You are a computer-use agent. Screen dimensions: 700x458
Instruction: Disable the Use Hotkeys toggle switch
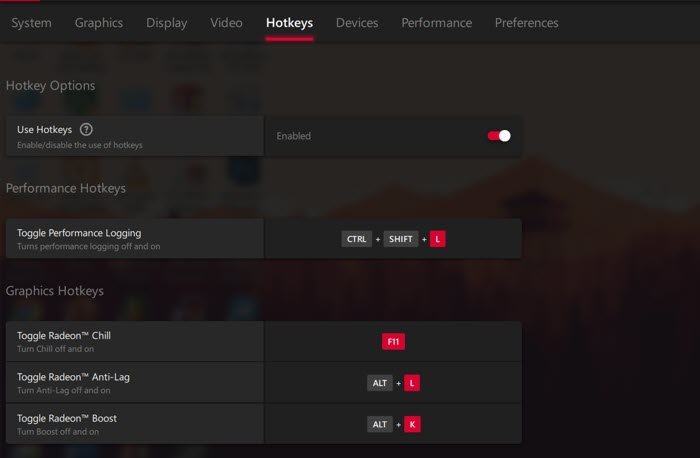pos(499,136)
